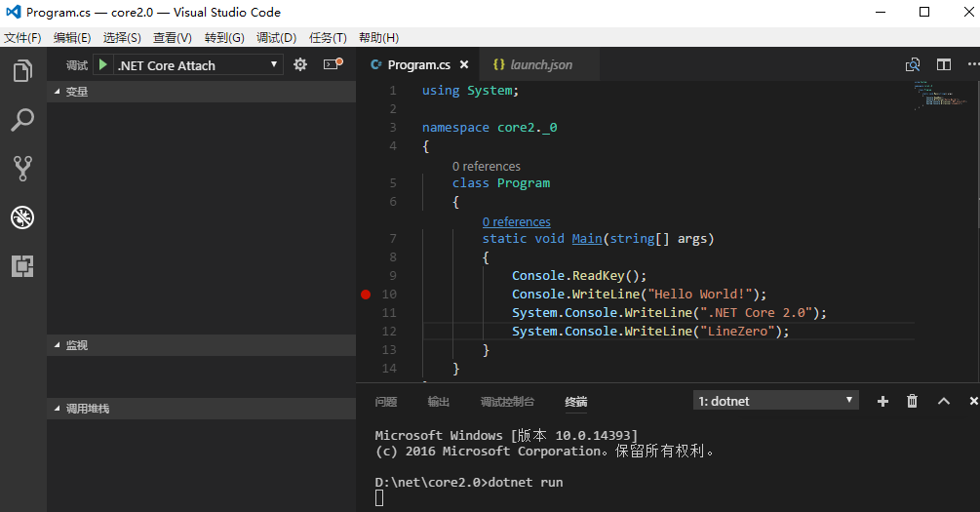Switch to the launch.json editor tab
The image size is (980, 512).
[x=540, y=64]
